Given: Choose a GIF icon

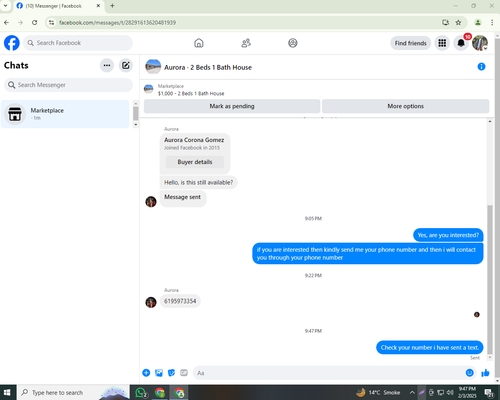Looking at the screenshot, I should pyautogui.click(x=184, y=373).
